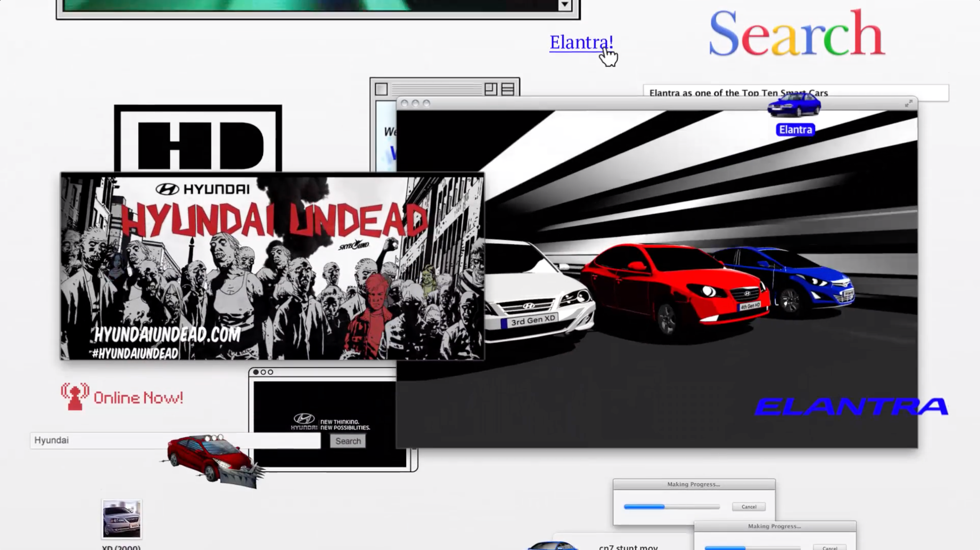Open the dropdown arrow on the top video window

(x=564, y=5)
